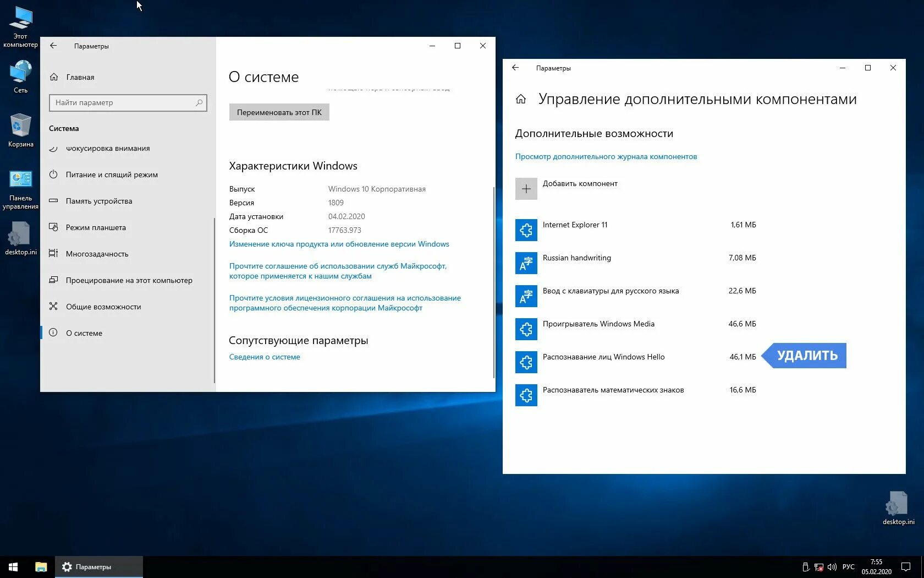Select the Сеть network desktop icon
This screenshot has width=924, height=578.
(20, 77)
